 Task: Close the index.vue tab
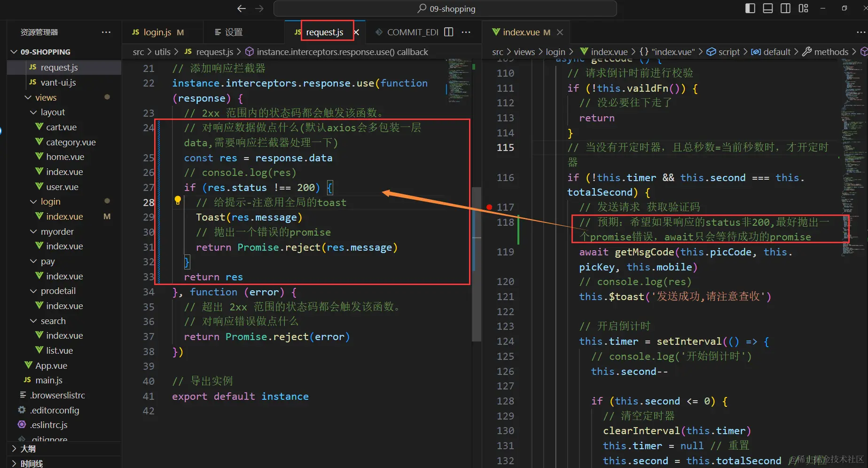point(560,32)
